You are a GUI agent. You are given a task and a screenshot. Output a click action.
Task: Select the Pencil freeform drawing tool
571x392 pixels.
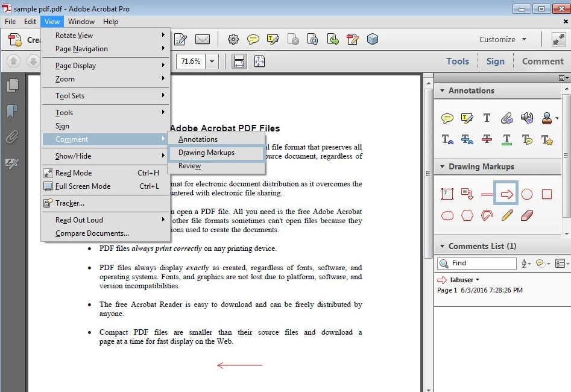tap(507, 215)
